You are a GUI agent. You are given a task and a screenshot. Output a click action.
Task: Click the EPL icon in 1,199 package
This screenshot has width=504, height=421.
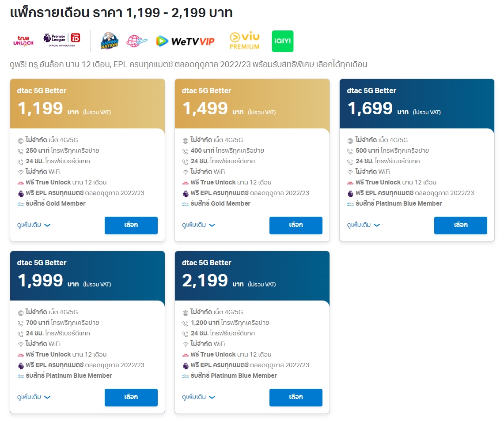[x=21, y=194]
